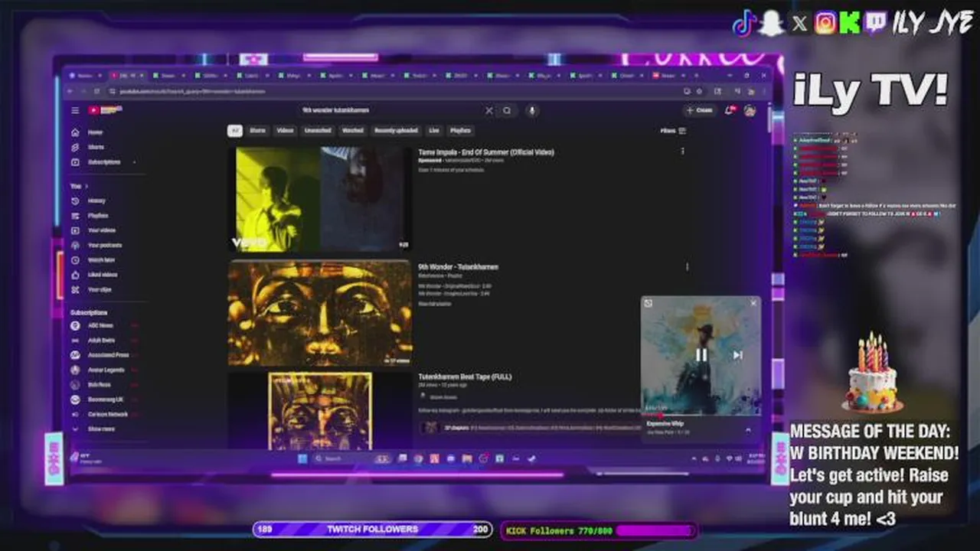Show hidden system tray icons
Image resolution: width=980 pixels, height=551 pixels.
(x=694, y=458)
